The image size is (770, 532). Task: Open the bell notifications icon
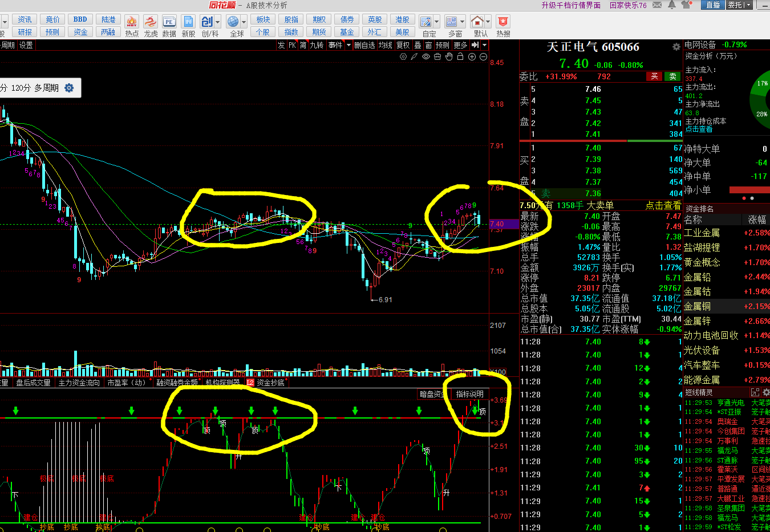672,5
